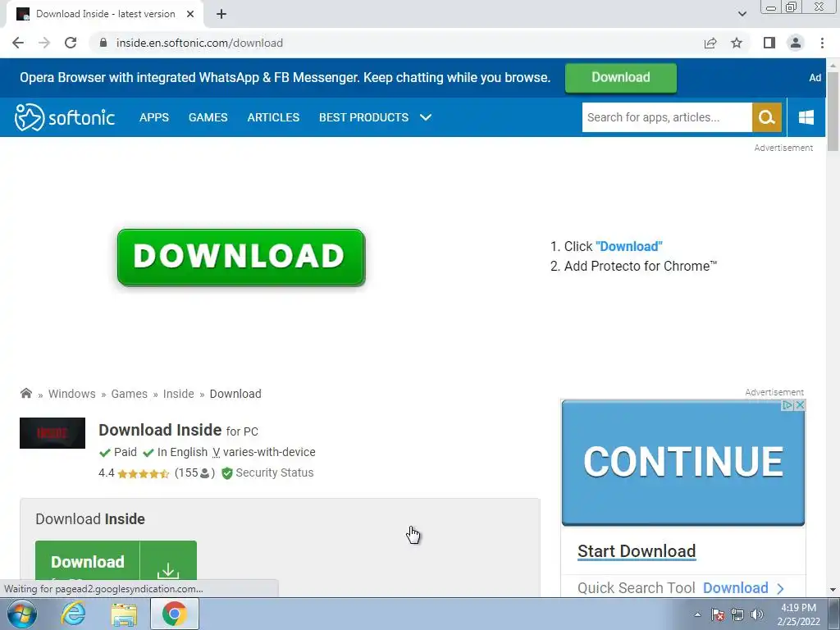Open the side panel icon in the browser toolbar
The height and width of the screenshot is (630, 840).
click(769, 43)
